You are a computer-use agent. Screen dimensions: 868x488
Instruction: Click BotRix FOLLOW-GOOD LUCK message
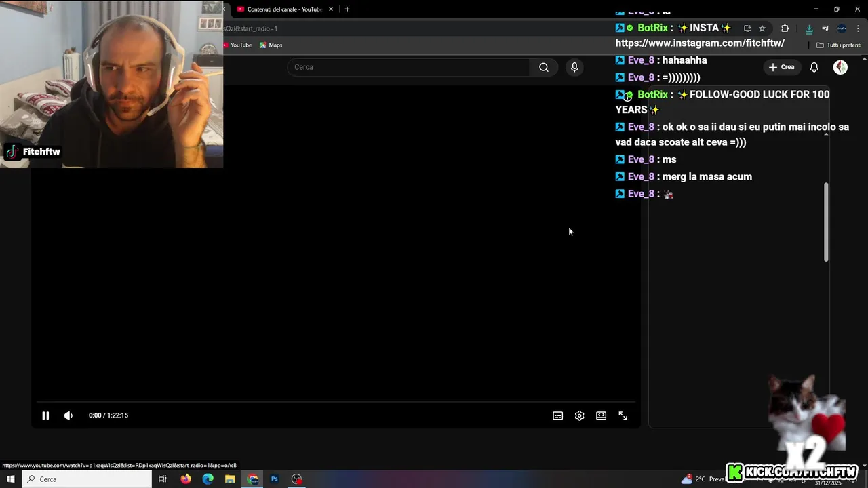pyautogui.click(x=722, y=102)
